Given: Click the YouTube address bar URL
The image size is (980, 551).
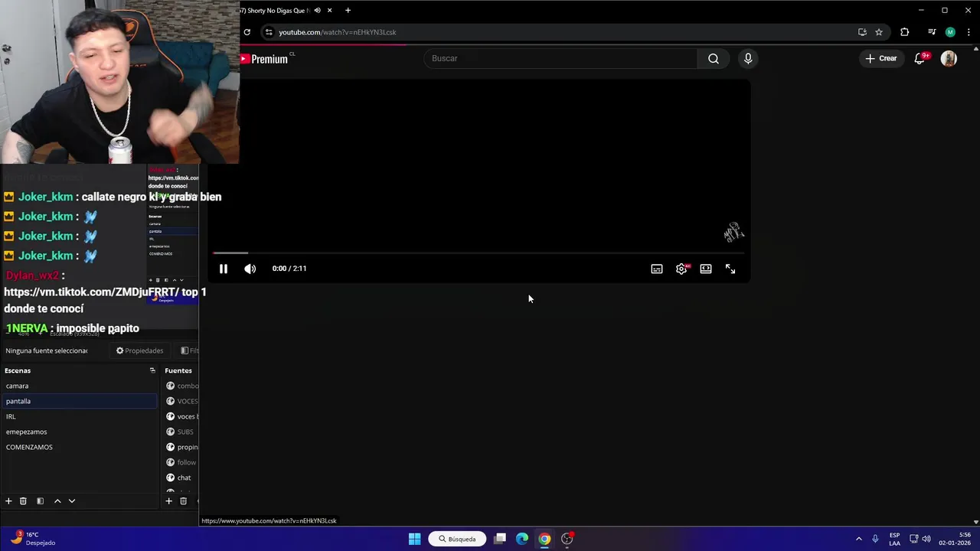Looking at the screenshot, I should tap(337, 32).
